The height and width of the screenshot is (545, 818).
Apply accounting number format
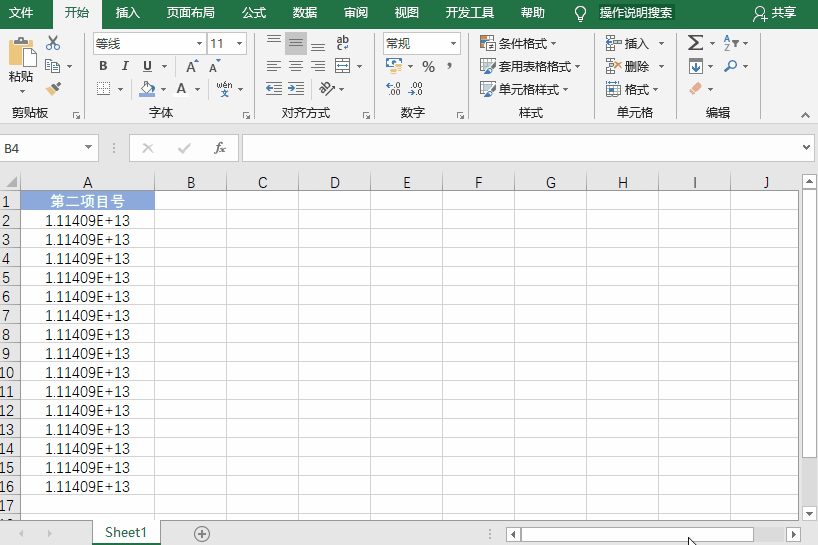[394, 66]
